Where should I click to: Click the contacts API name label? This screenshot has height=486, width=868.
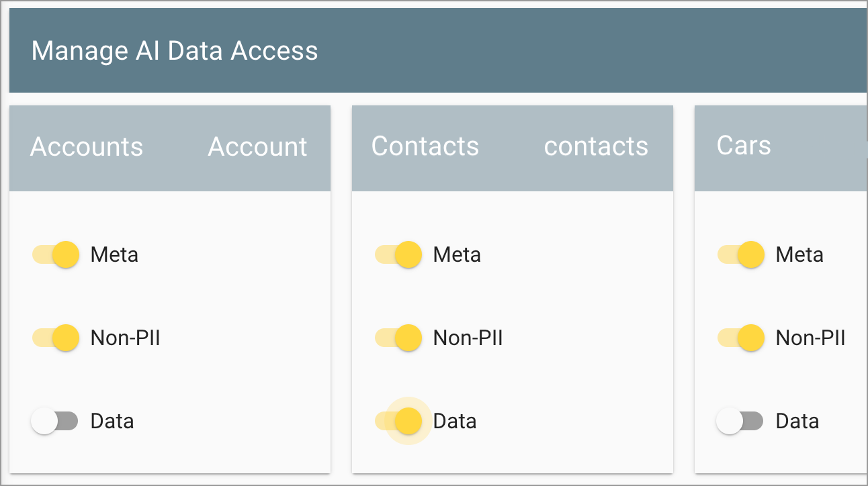pyautogui.click(x=595, y=147)
